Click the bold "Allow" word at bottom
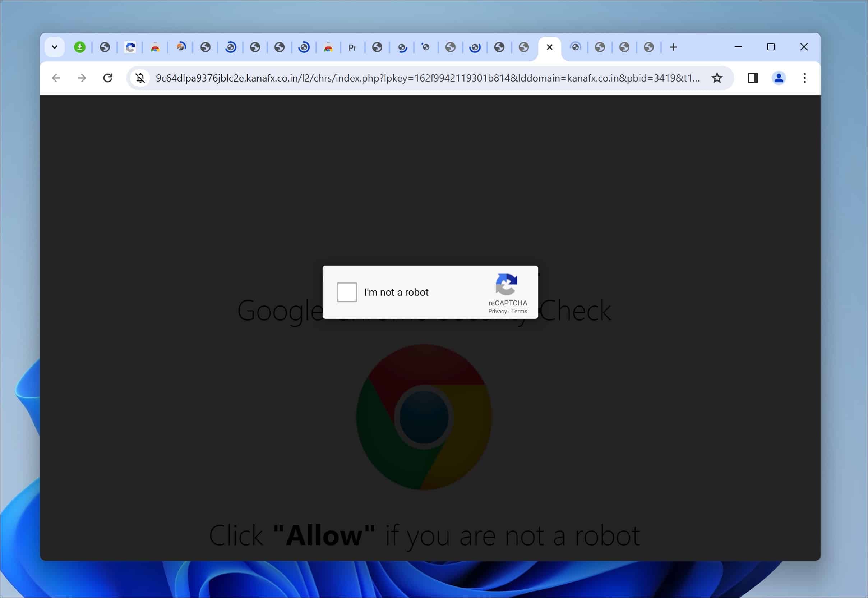The width and height of the screenshot is (868, 598). click(324, 535)
